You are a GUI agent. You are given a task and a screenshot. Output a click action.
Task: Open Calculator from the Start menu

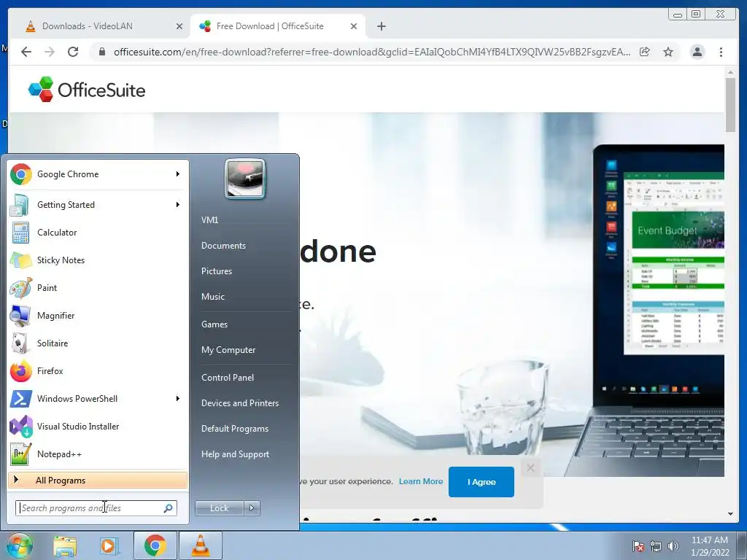[98, 233]
